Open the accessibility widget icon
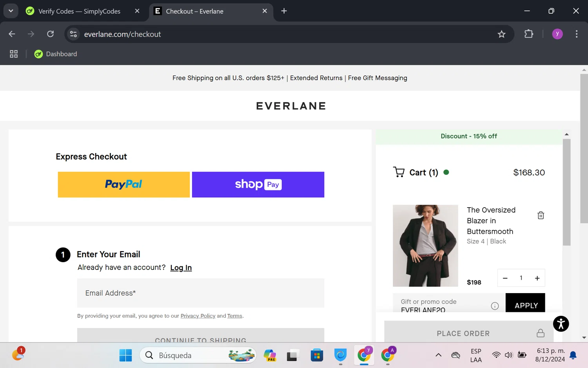This screenshot has width=588, height=368. click(x=561, y=324)
